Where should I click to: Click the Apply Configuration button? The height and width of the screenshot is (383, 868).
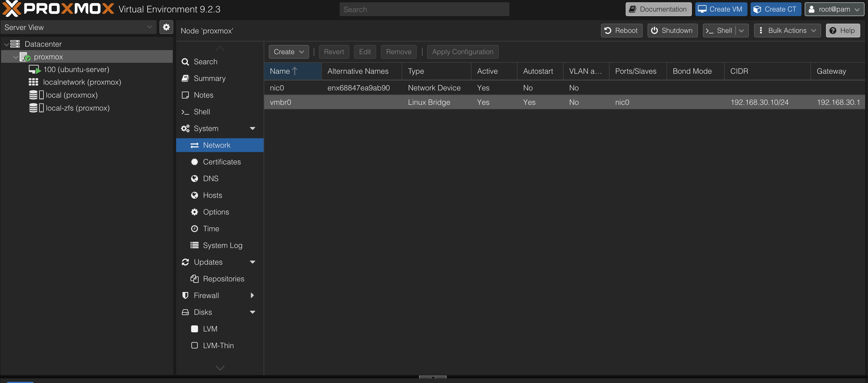tap(463, 52)
